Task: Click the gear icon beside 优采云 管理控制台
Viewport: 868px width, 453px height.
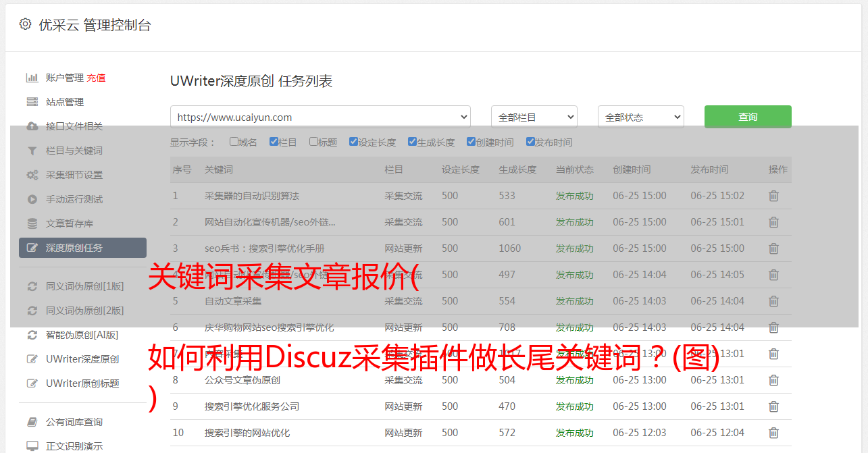Action: tap(25, 25)
